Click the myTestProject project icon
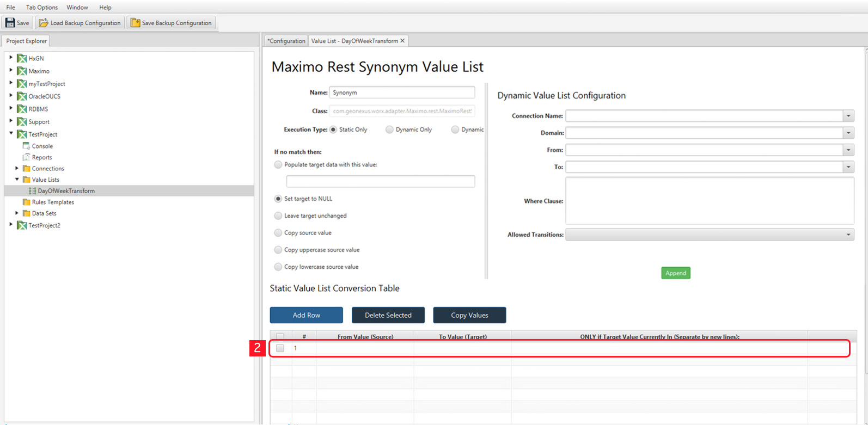 (22, 84)
